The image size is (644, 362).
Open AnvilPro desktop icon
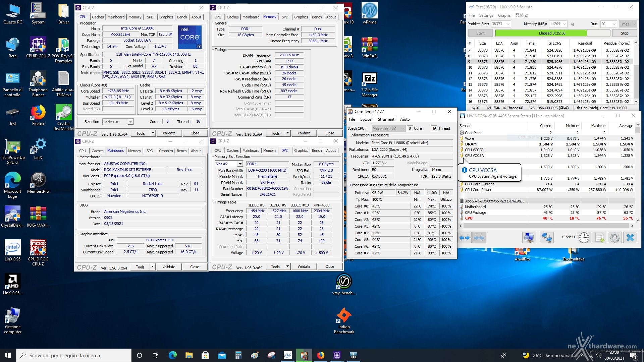(522, 255)
